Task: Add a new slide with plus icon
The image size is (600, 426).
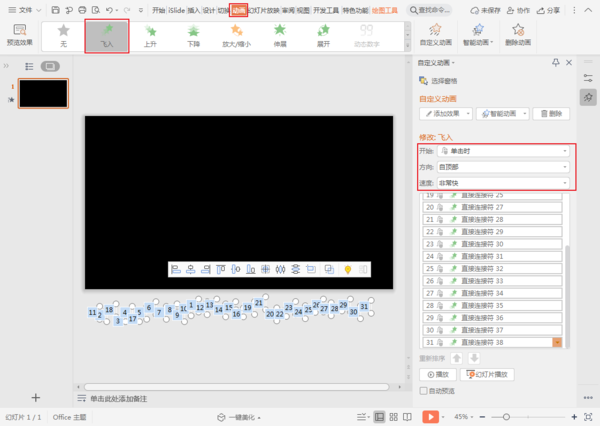Action: [x=36, y=397]
